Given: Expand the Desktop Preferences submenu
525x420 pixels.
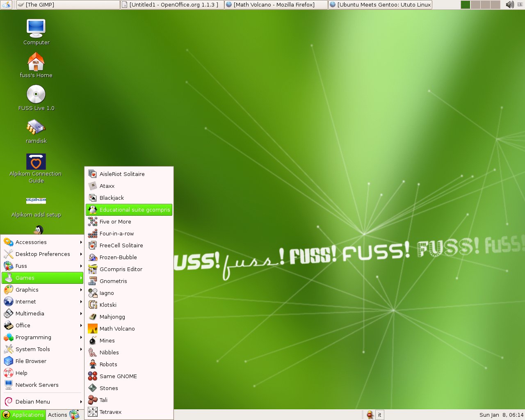Looking at the screenshot, I should (x=43, y=254).
